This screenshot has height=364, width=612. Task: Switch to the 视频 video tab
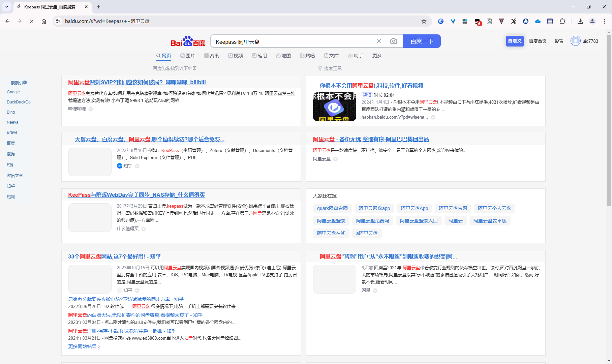click(236, 56)
